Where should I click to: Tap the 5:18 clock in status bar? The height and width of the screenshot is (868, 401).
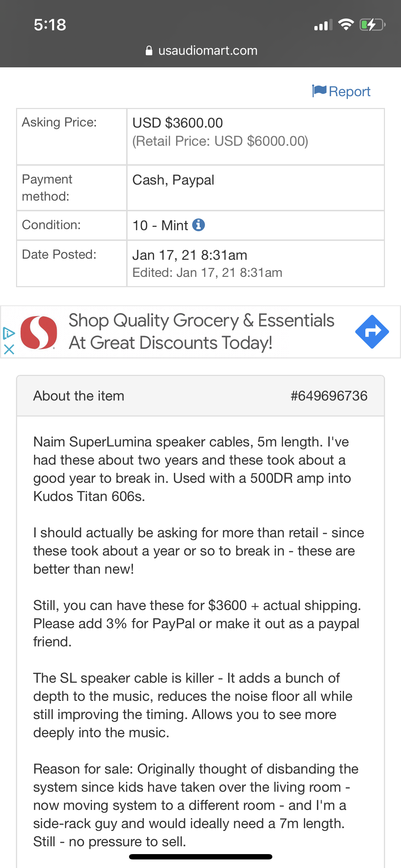click(50, 25)
